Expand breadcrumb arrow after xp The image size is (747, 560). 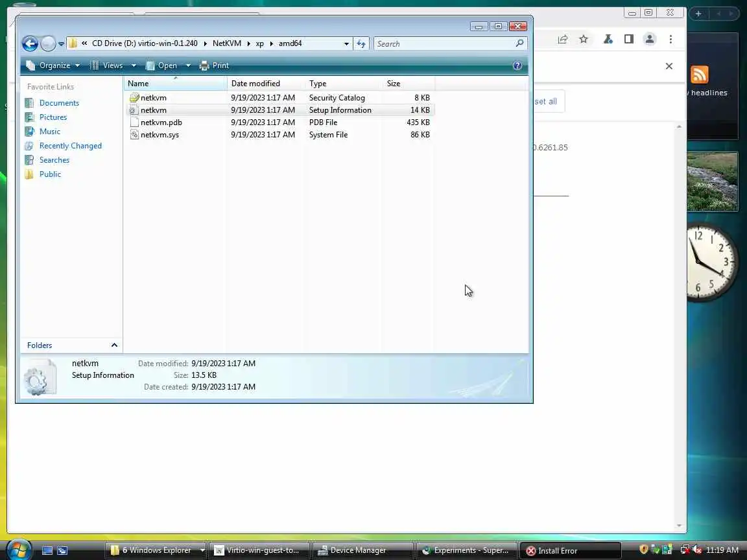click(x=272, y=44)
